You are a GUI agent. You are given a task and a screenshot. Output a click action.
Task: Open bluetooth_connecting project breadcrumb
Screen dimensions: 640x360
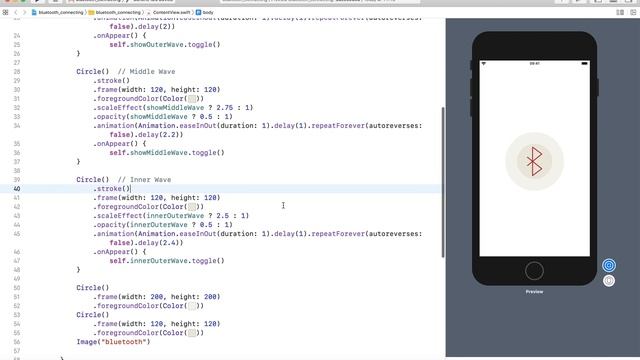(58, 12)
